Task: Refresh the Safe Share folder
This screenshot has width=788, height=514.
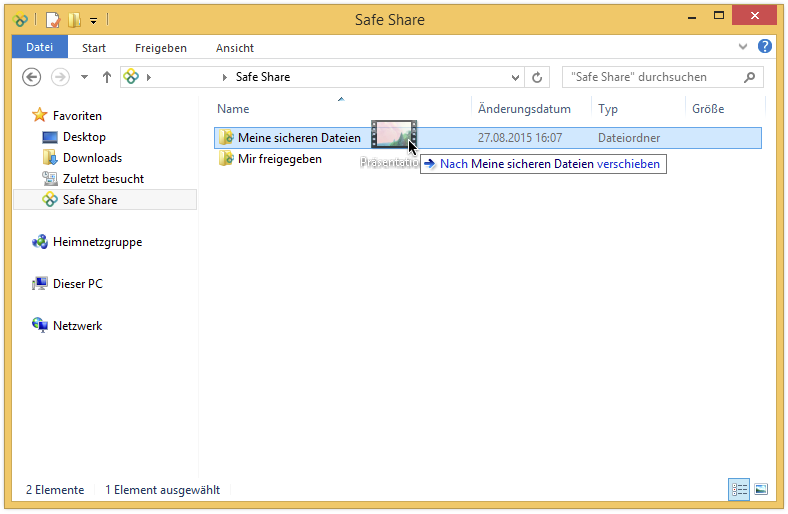Action: pyautogui.click(x=537, y=77)
